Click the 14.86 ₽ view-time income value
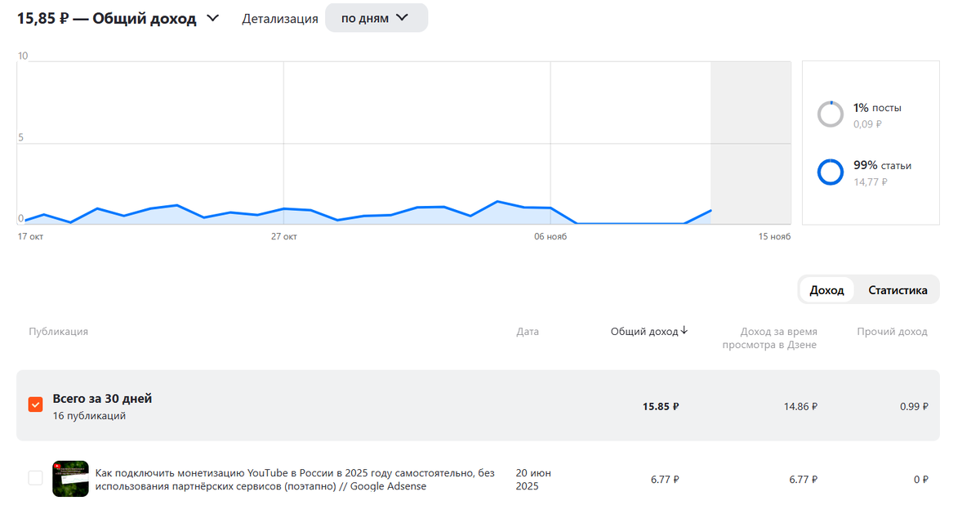 point(801,405)
